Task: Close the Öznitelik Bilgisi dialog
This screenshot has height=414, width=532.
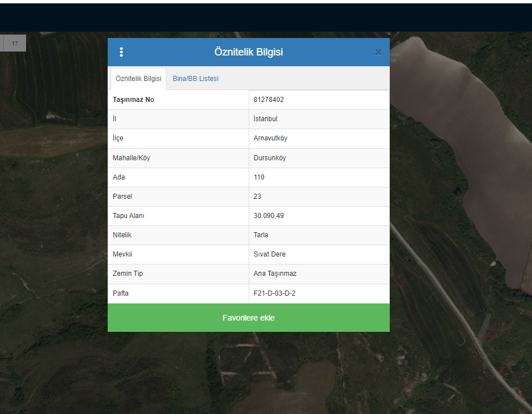Action: coord(378,53)
